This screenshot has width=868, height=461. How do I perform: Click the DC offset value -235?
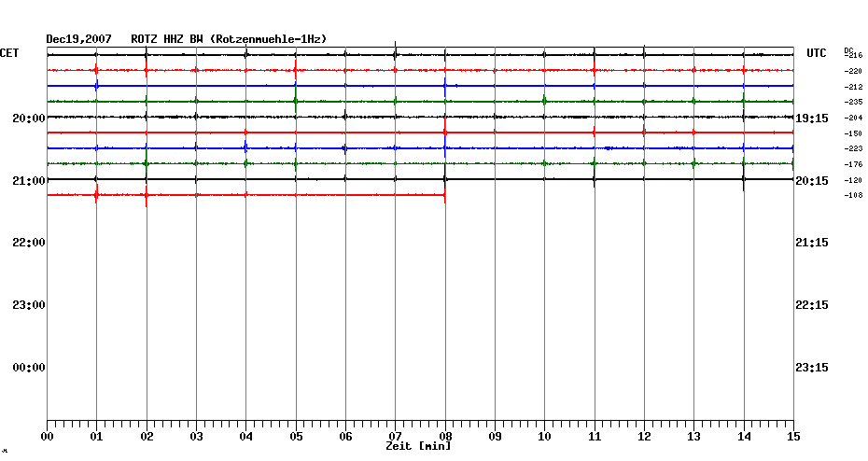853,103
